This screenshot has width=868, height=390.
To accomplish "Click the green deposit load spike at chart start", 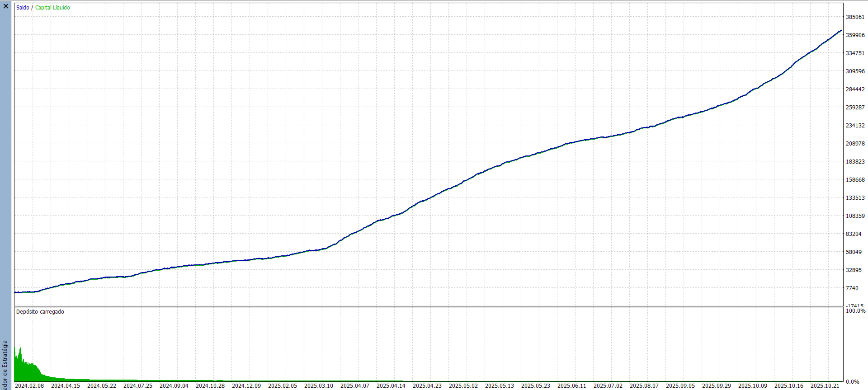I will coord(20,365).
